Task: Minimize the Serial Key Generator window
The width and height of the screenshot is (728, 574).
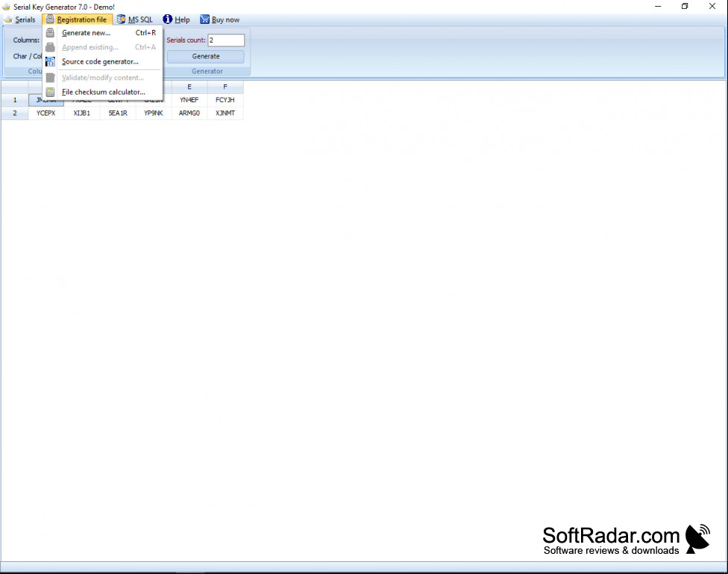Action: (658, 7)
